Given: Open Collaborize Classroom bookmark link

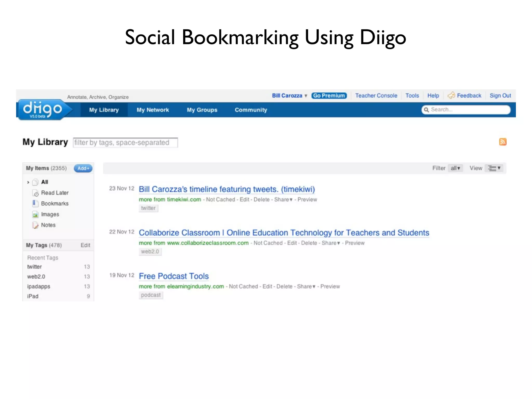Looking at the screenshot, I should pos(284,232).
